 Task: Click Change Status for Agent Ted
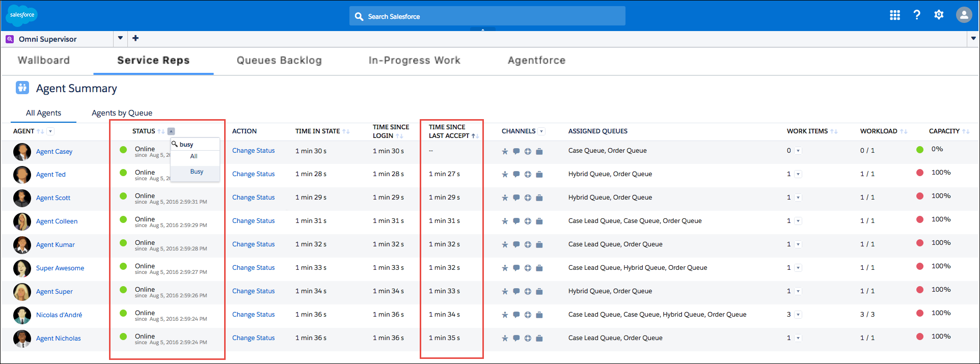253,174
